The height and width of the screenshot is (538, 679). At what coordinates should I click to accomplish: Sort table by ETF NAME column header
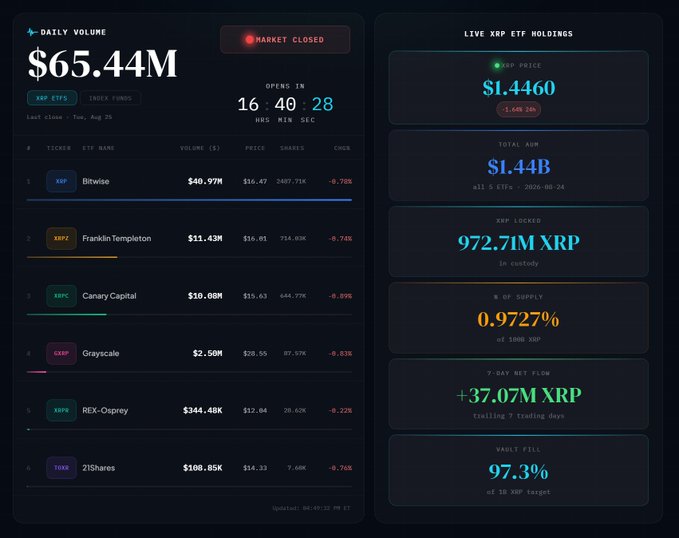pyautogui.click(x=98, y=148)
